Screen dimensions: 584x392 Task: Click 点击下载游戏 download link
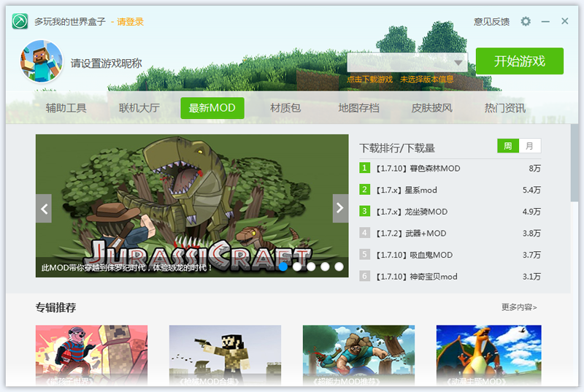369,80
